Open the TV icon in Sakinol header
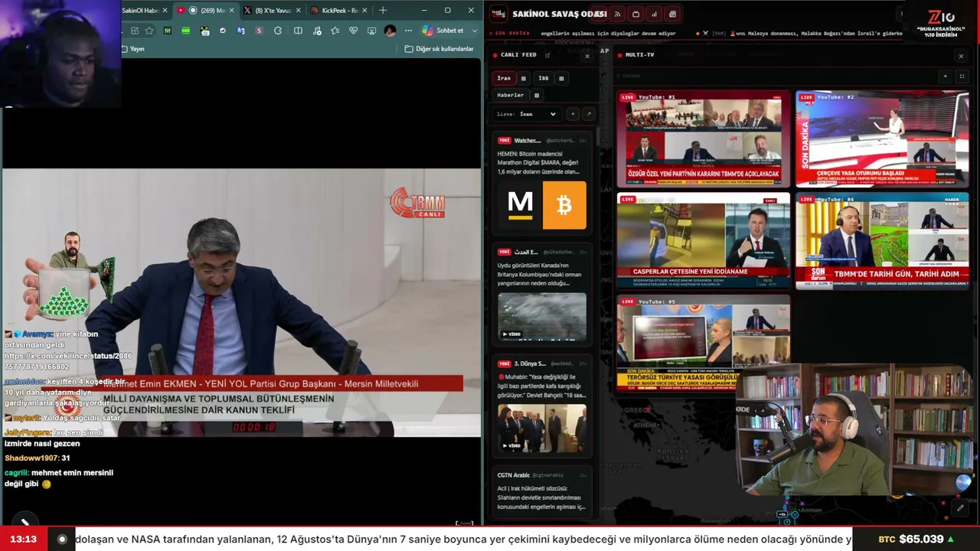The image size is (980, 551). pyautogui.click(x=635, y=14)
